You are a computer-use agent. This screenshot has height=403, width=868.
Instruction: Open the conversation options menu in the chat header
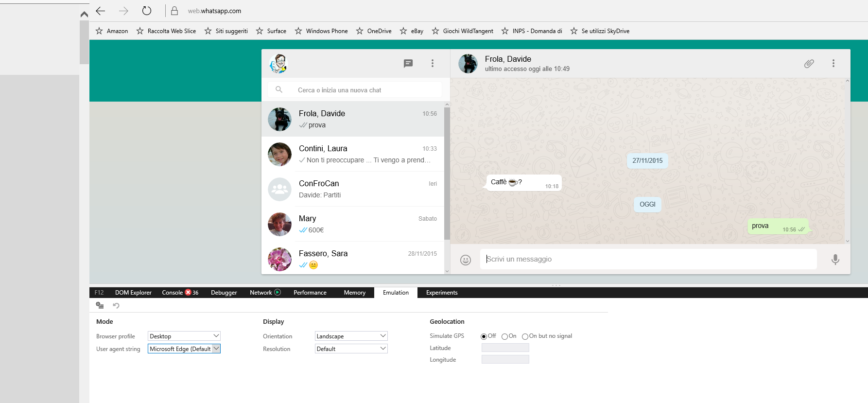[833, 63]
